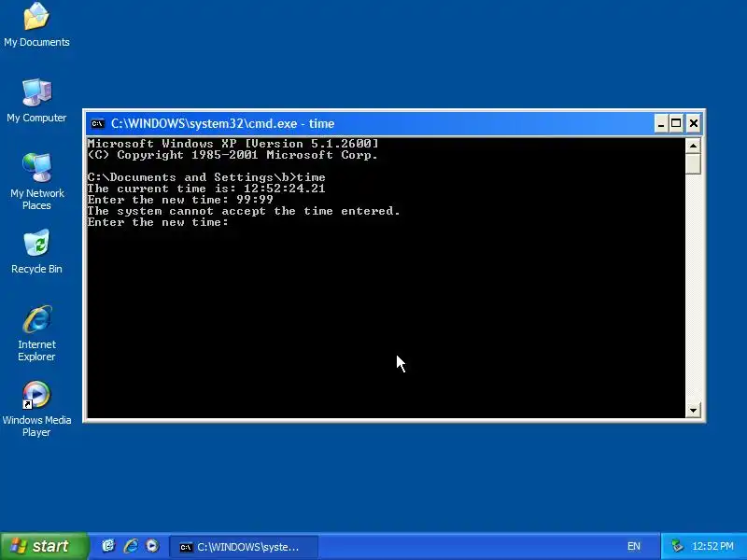Select the Recycle Bin icon

[x=36, y=251]
